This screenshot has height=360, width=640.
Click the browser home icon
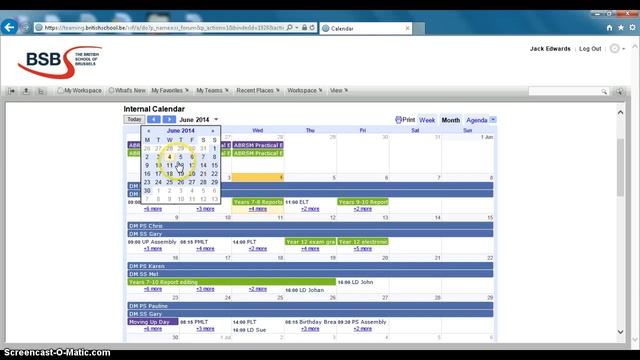pyautogui.click(x=609, y=28)
